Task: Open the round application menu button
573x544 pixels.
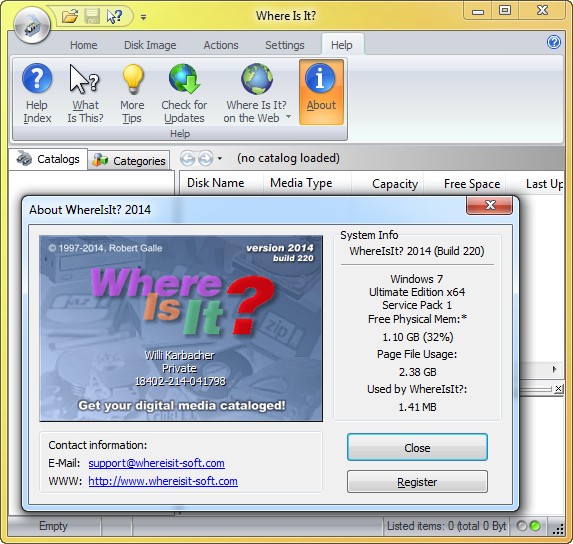Action: click(32, 25)
